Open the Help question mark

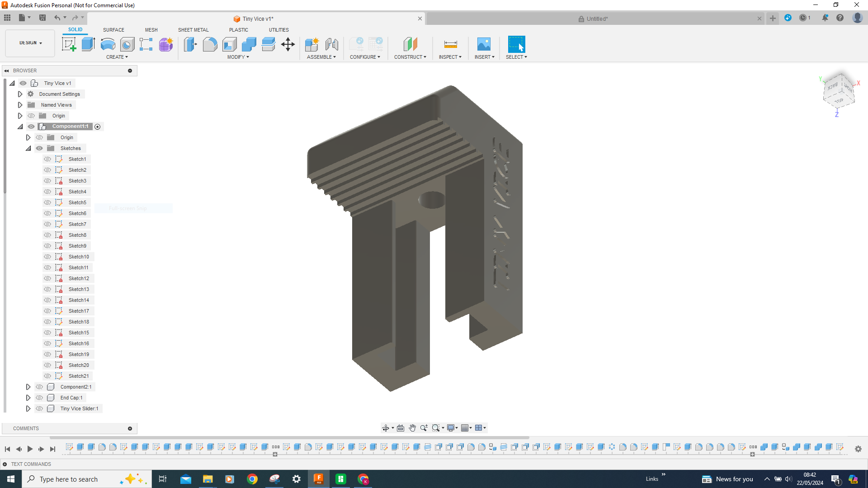(840, 18)
